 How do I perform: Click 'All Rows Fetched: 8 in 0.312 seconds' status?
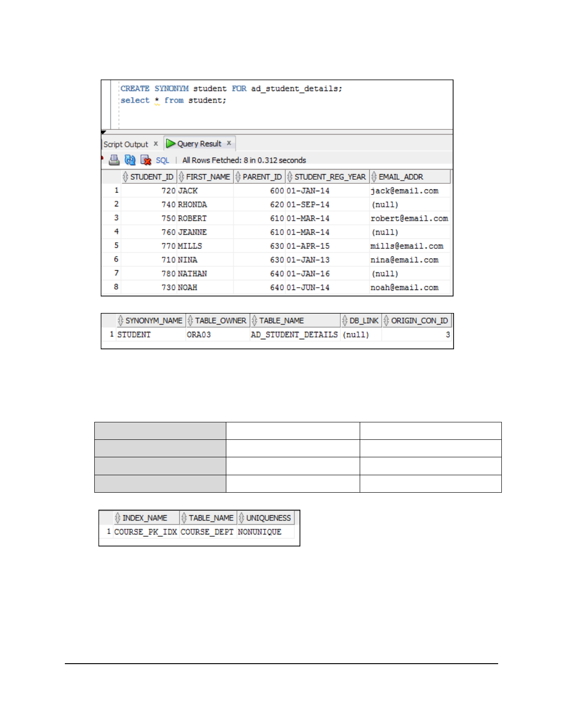click(244, 160)
